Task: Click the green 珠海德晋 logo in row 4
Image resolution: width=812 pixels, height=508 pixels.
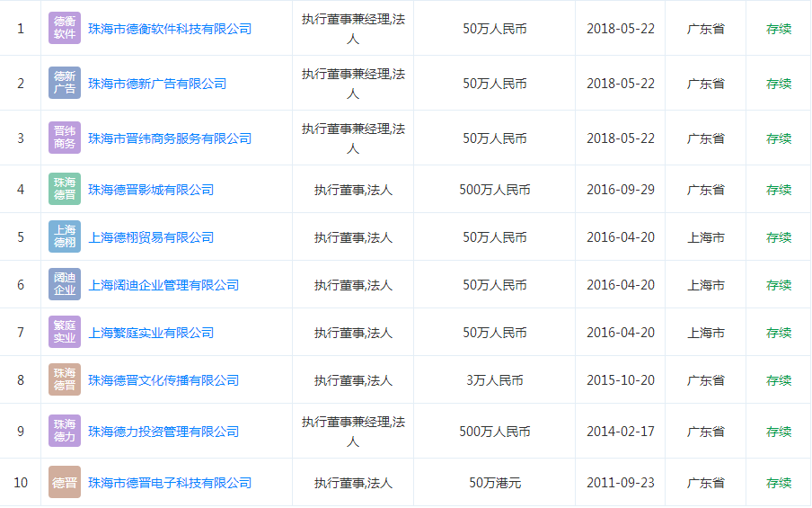Action: pos(65,189)
